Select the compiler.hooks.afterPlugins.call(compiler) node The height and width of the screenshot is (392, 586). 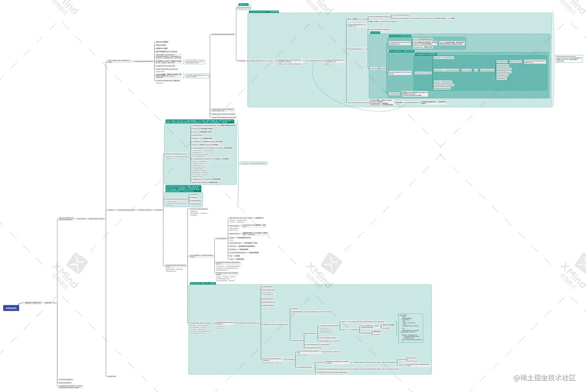pyautogui.click(x=223, y=114)
